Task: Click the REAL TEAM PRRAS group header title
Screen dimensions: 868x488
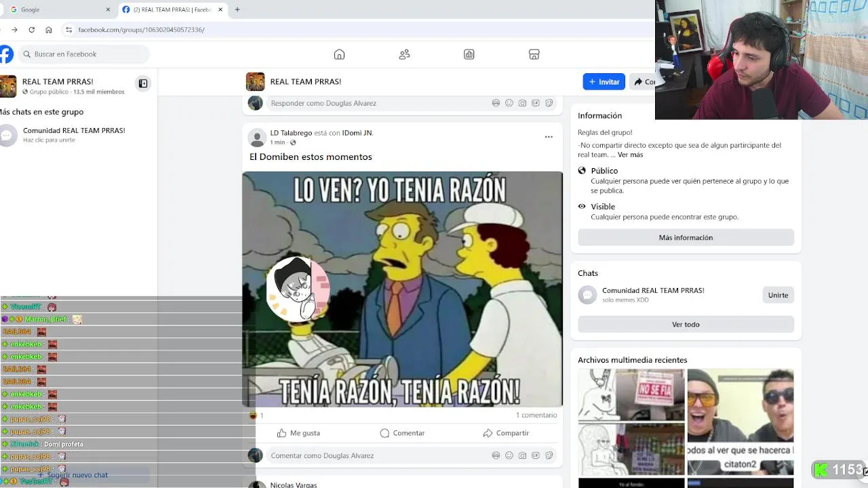Action: (x=306, y=81)
